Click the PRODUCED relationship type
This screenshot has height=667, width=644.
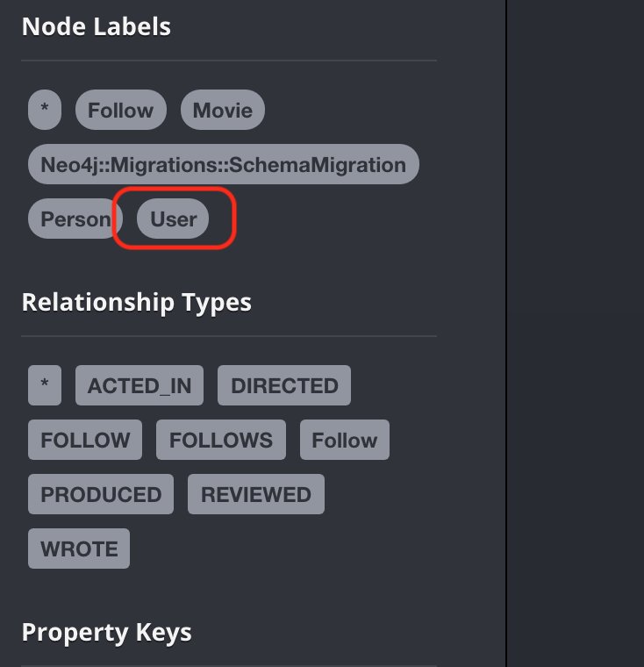click(x=101, y=494)
